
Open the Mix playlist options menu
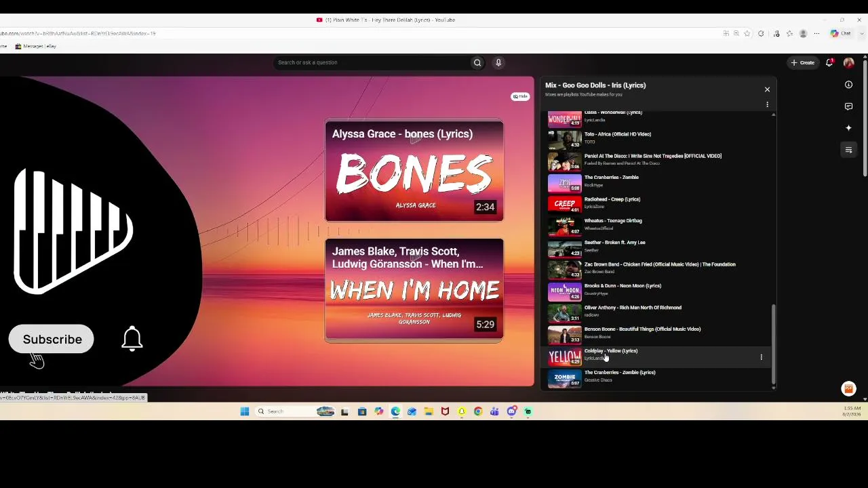[x=767, y=104]
